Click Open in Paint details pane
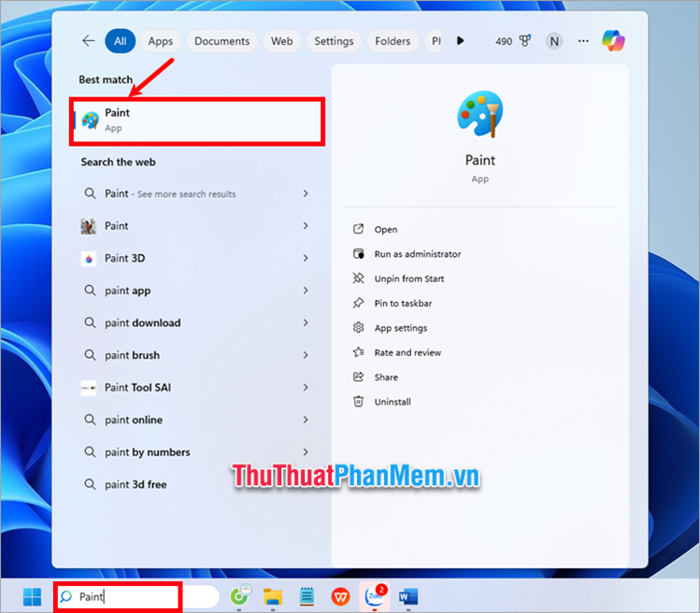The height and width of the screenshot is (613, 700). coord(386,230)
